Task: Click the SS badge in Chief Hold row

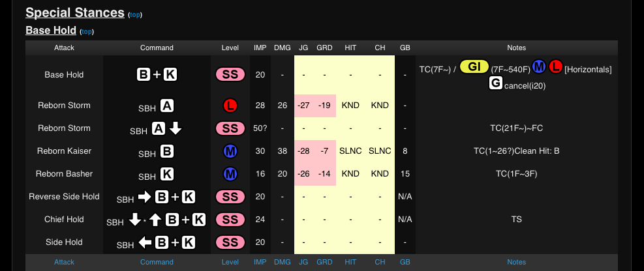Action: point(230,220)
